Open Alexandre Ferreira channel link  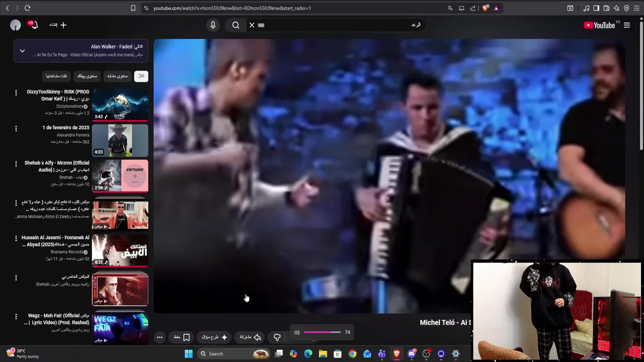pyautogui.click(x=73, y=135)
